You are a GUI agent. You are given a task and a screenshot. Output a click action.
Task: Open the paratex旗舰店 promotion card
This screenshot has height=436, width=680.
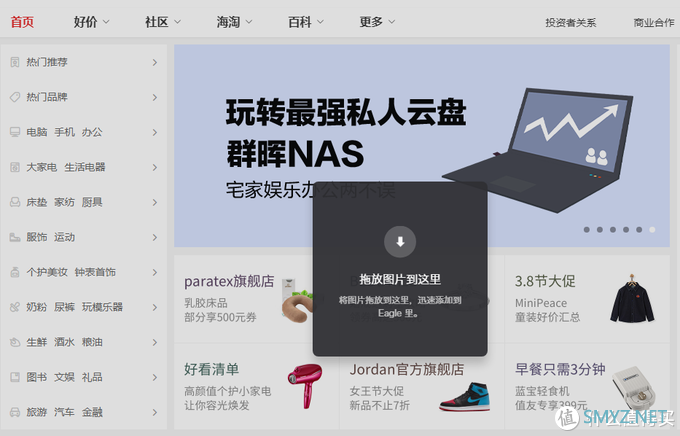click(256, 298)
